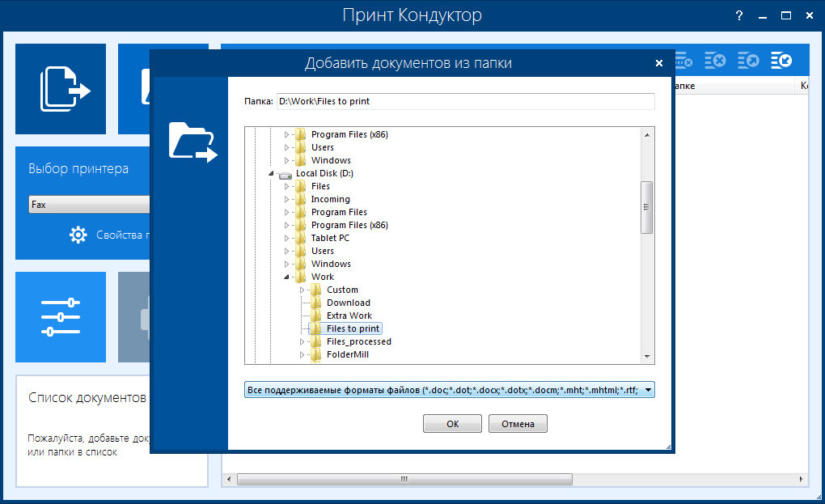Cancel the dialog with Отмена button
Image resolution: width=825 pixels, height=504 pixels.
pos(518,424)
